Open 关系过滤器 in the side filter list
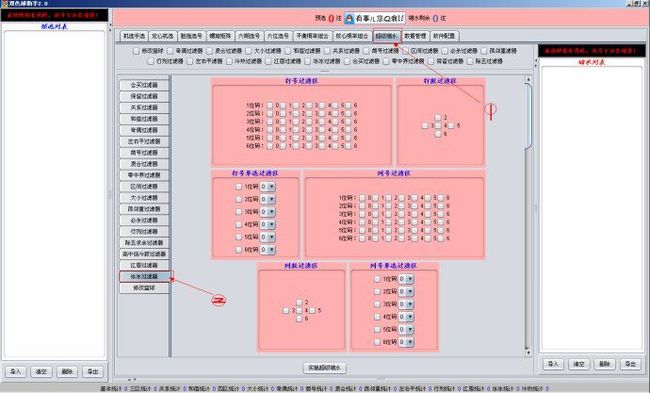The width and height of the screenshot is (650, 393). click(144, 107)
